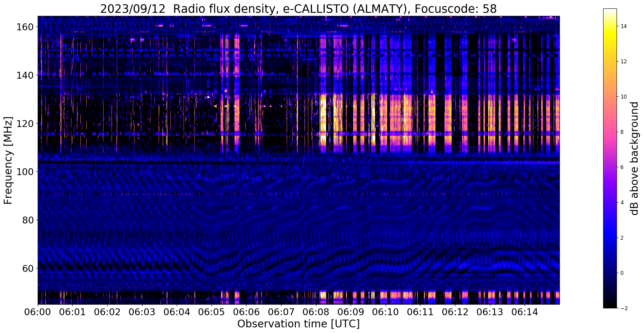Click y-axis frequency tick label 160
Image resolution: width=644 pixels, height=333 pixels.
[25, 27]
